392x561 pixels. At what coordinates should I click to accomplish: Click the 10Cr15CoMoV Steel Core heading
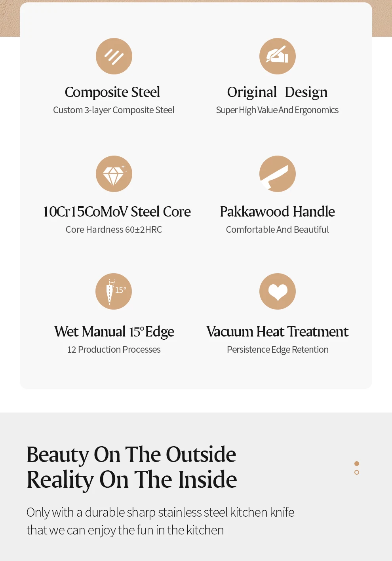[x=116, y=212]
